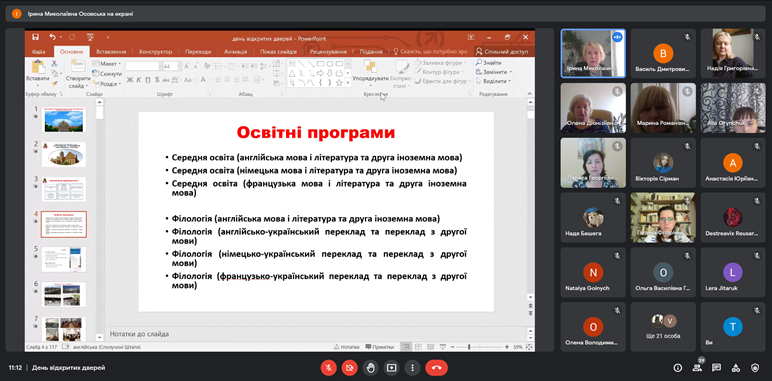Screen dimensions: 772x381
Task: Show participants people panel
Action: 697,367
